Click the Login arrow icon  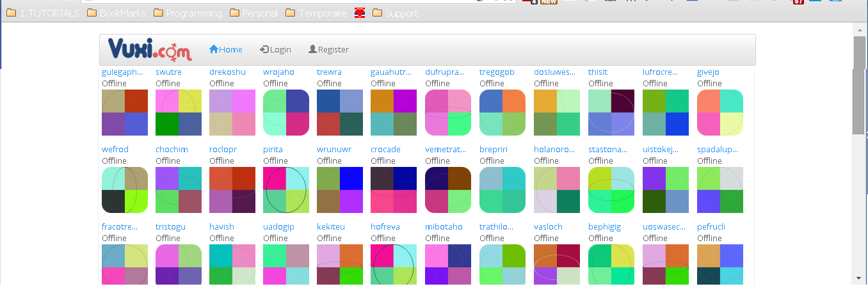[264, 49]
